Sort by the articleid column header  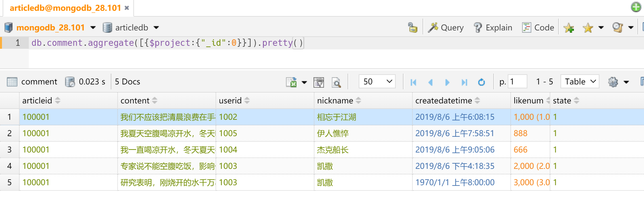(x=37, y=100)
